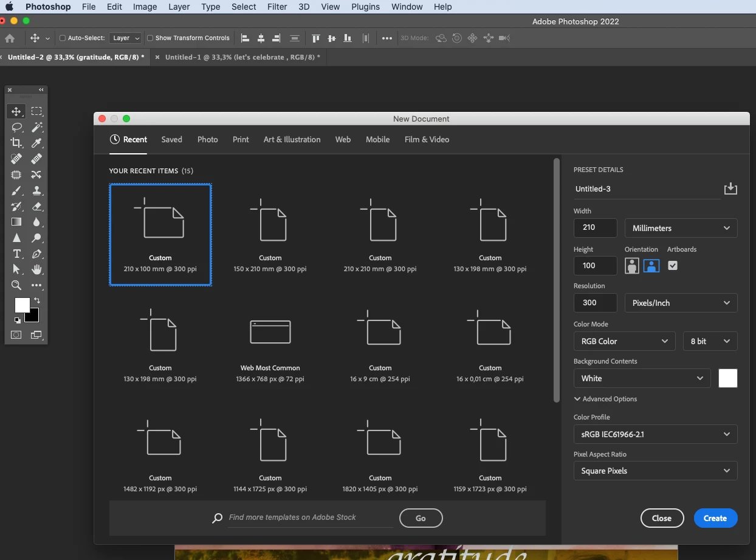Click the Create button
This screenshot has width=756, height=560.
[x=715, y=518]
